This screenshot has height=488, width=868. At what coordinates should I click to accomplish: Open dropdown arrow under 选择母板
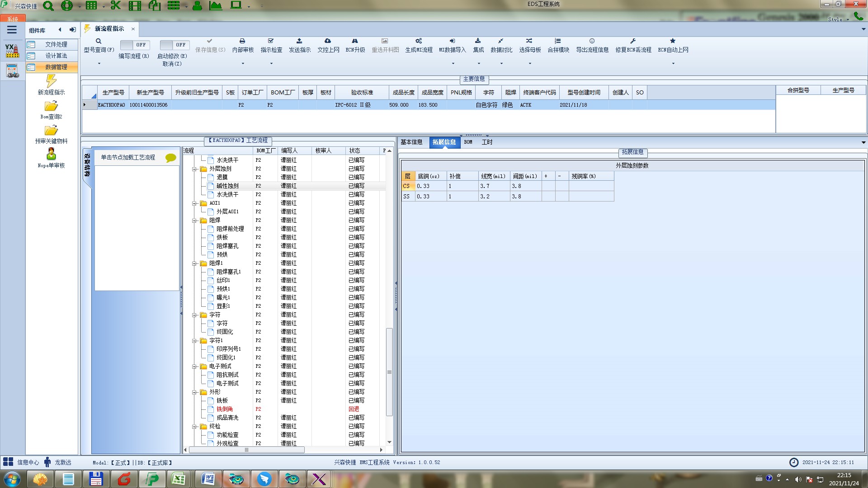click(x=530, y=64)
